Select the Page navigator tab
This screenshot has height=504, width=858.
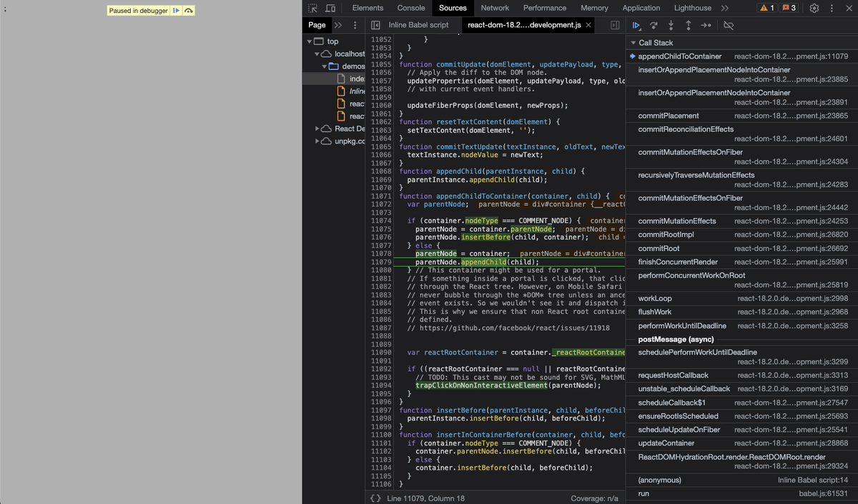click(317, 25)
